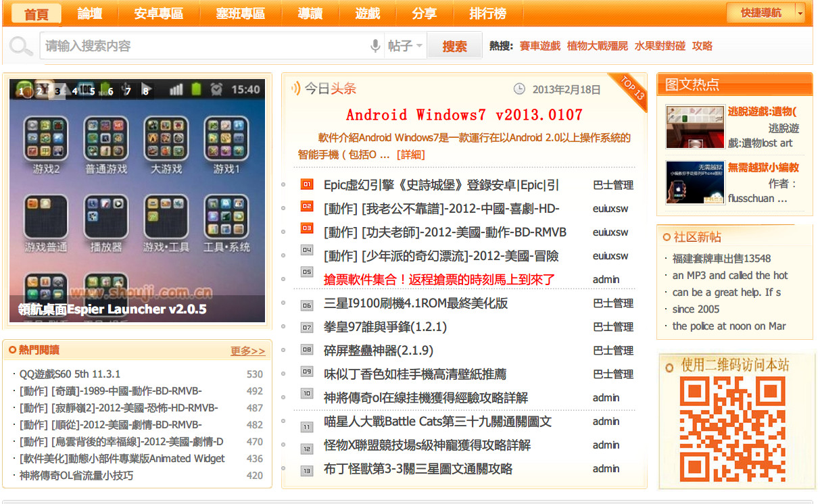Click the 搜索 button

tap(455, 46)
